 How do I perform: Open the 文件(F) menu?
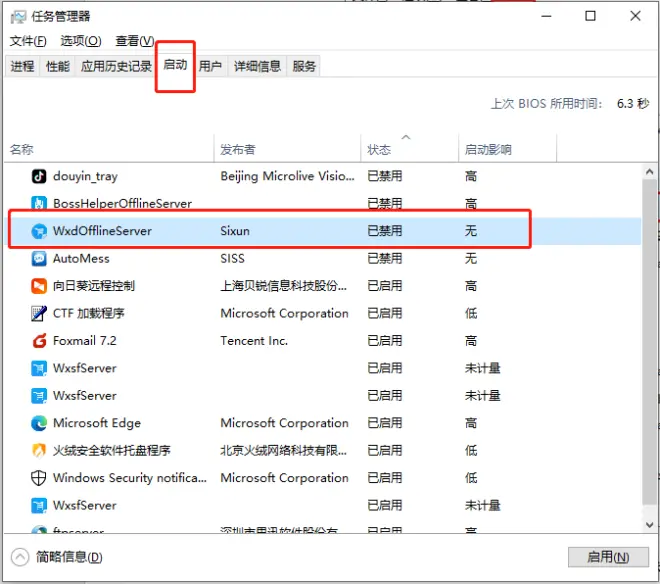point(28,41)
